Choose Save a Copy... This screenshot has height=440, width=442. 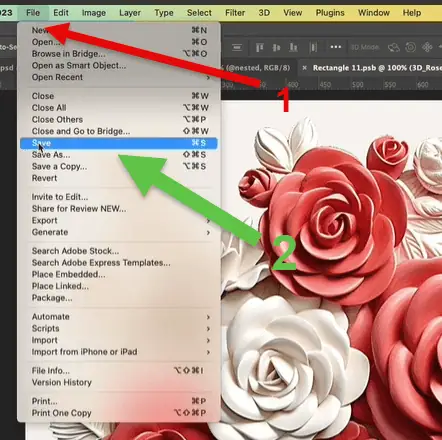pyautogui.click(x=119, y=166)
